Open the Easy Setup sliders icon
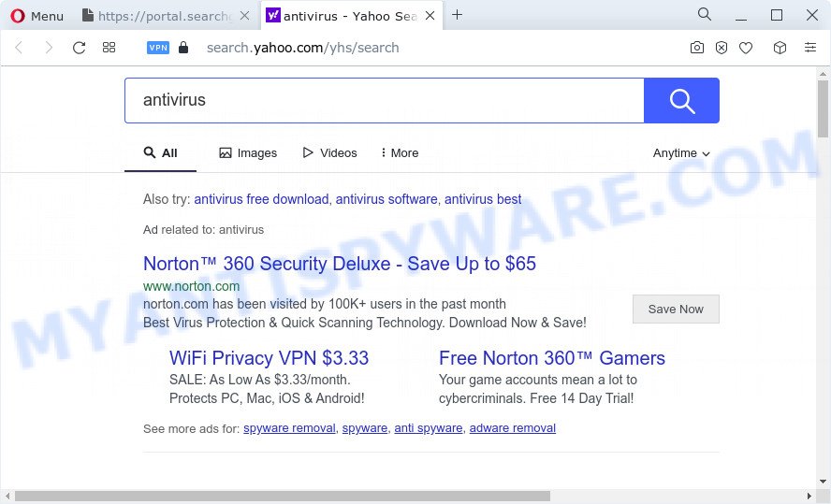The width and height of the screenshot is (831, 504). click(x=810, y=47)
